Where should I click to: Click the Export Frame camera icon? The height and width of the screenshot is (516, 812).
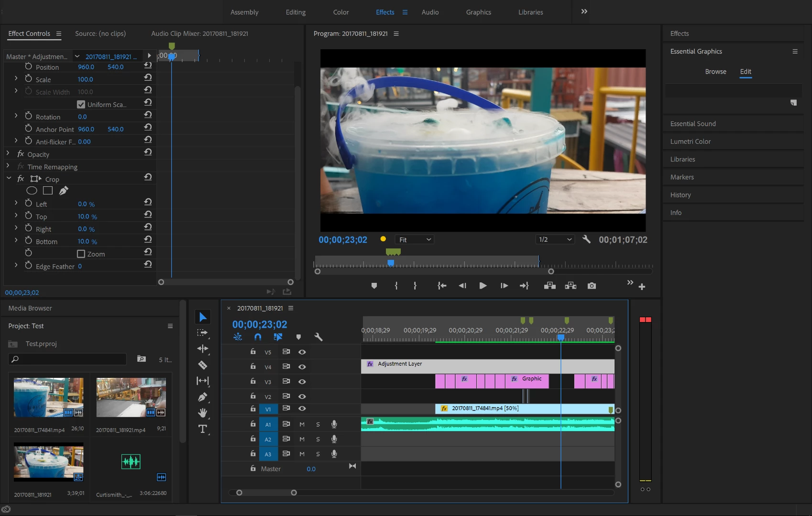[x=592, y=286]
